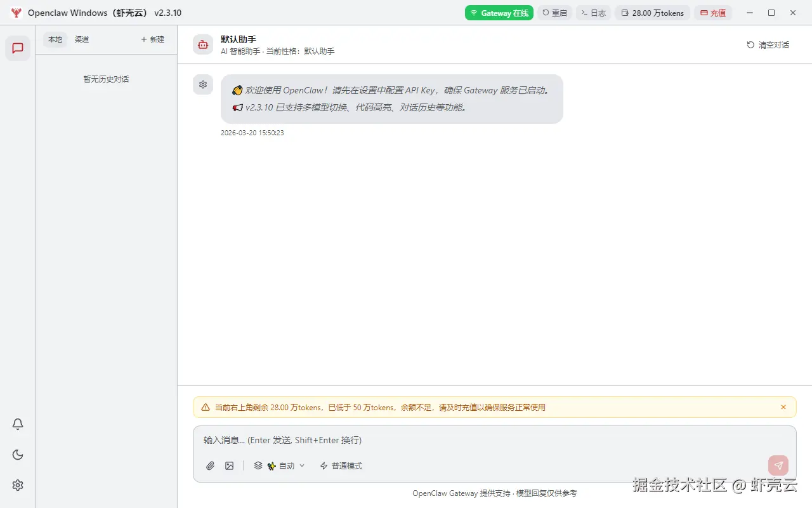Viewport: 812px width, 508px height.
Task: Toggle the 普通模式 mode button
Action: (341, 465)
